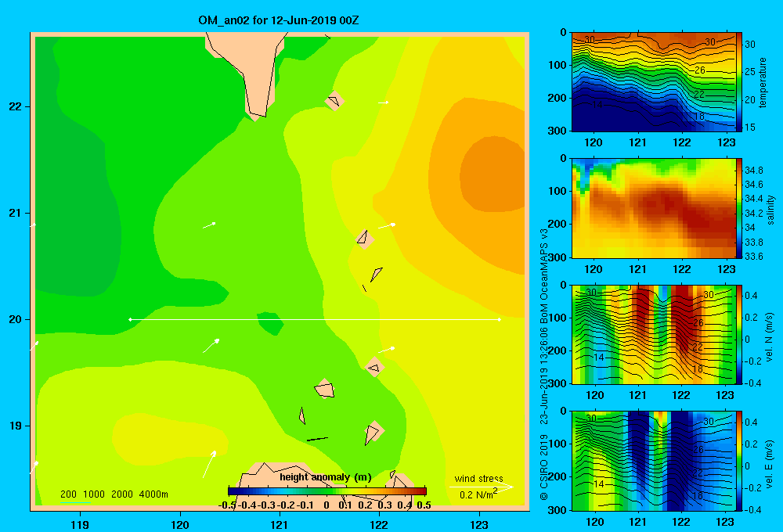The height and width of the screenshot is (532, 783).
Task: Click the 'wind stress' legend label
Action: click(478, 479)
